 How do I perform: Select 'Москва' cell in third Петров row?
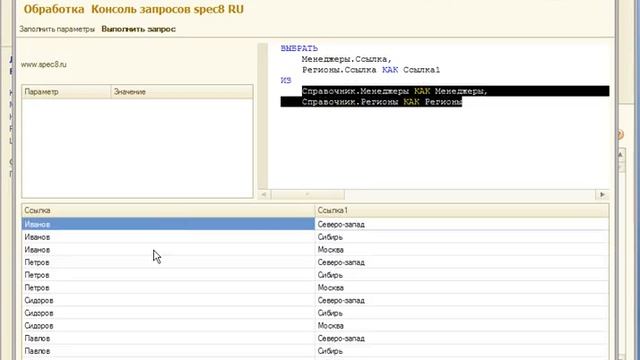tap(462, 287)
